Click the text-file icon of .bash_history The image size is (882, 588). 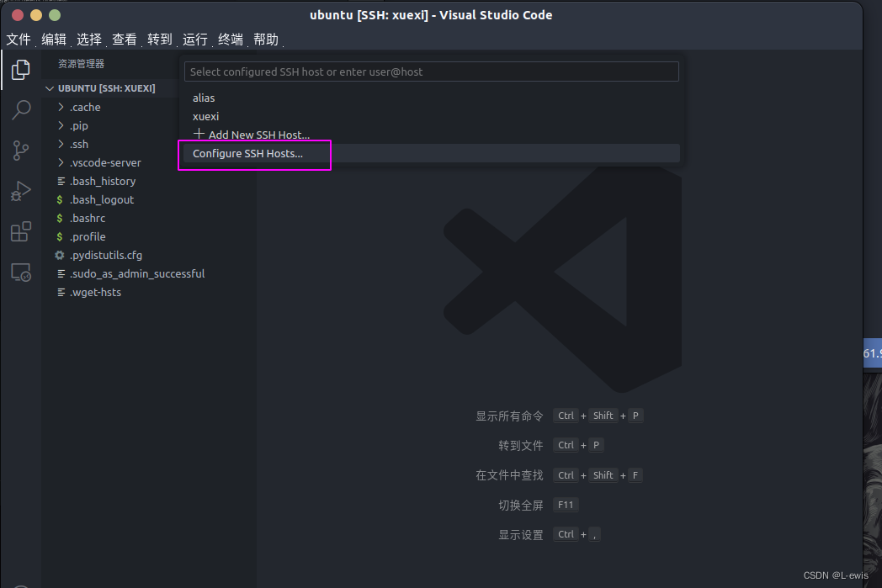coord(61,181)
